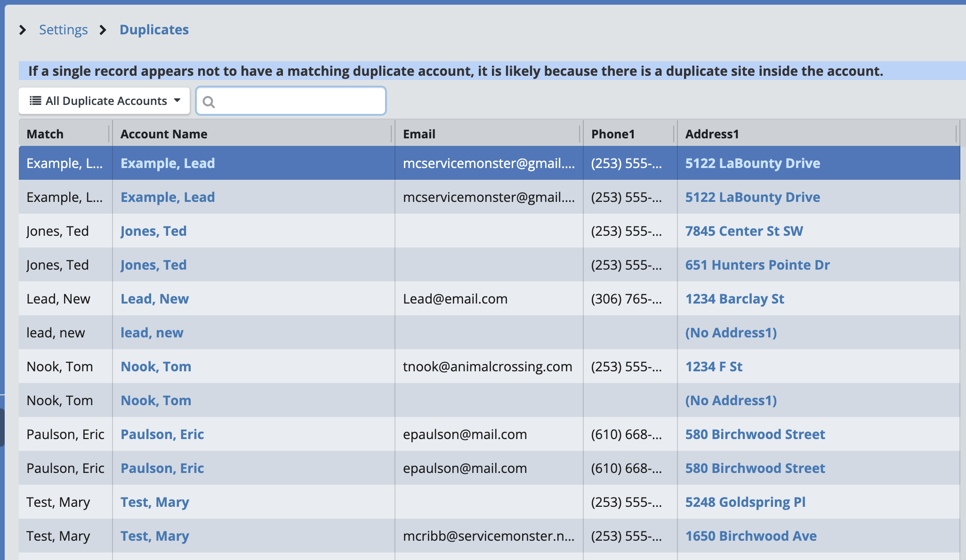
Task: Sort by the Account Name column header
Action: pyautogui.click(x=164, y=134)
